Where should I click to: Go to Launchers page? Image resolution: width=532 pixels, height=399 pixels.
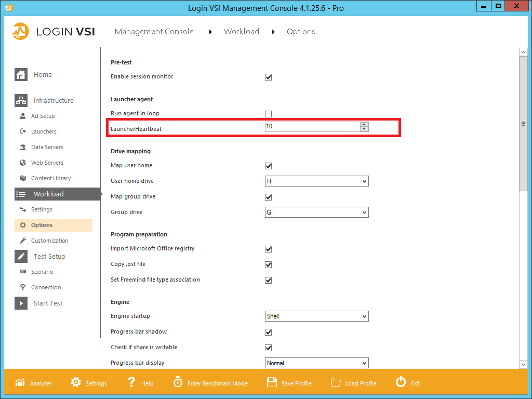pyautogui.click(x=44, y=131)
